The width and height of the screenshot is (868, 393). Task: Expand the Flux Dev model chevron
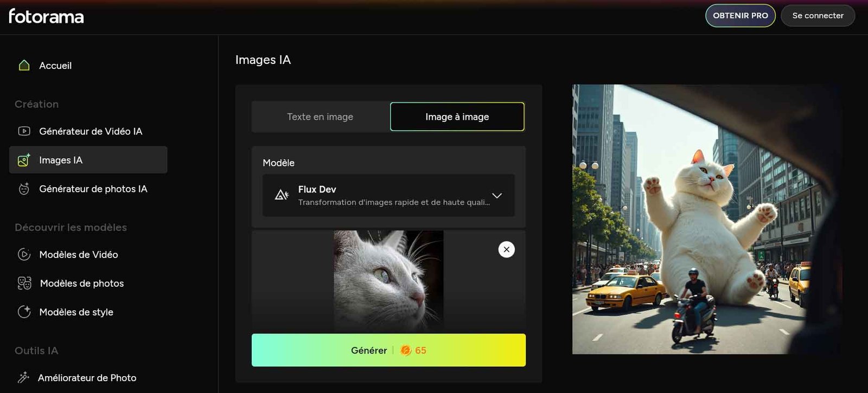coord(496,196)
